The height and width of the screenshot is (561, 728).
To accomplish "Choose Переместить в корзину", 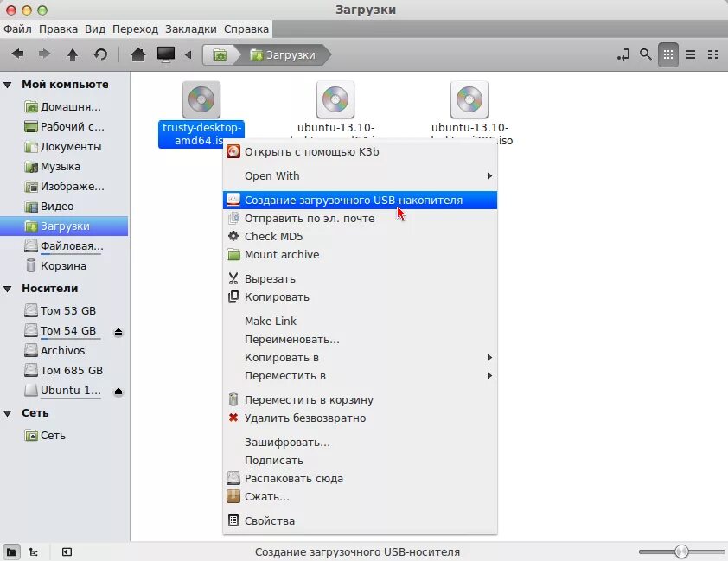I will coord(360,399).
